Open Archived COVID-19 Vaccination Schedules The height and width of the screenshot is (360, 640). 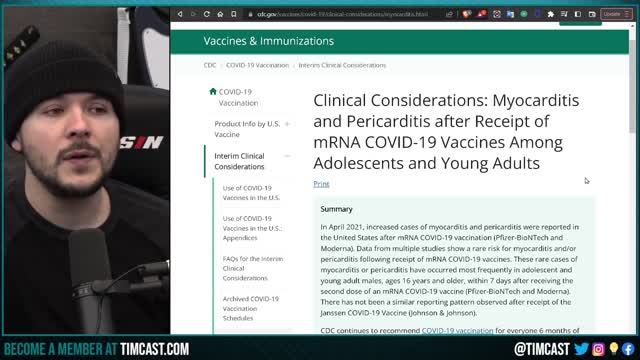(251, 308)
